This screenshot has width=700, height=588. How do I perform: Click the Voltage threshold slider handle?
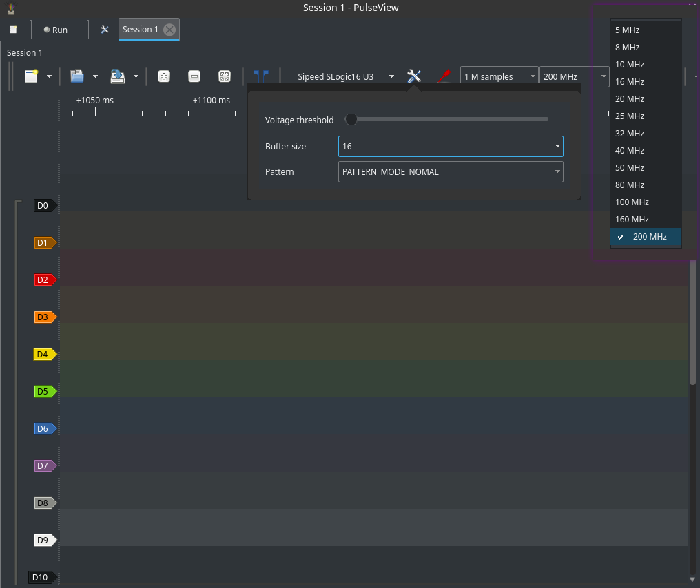pos(351,120)
